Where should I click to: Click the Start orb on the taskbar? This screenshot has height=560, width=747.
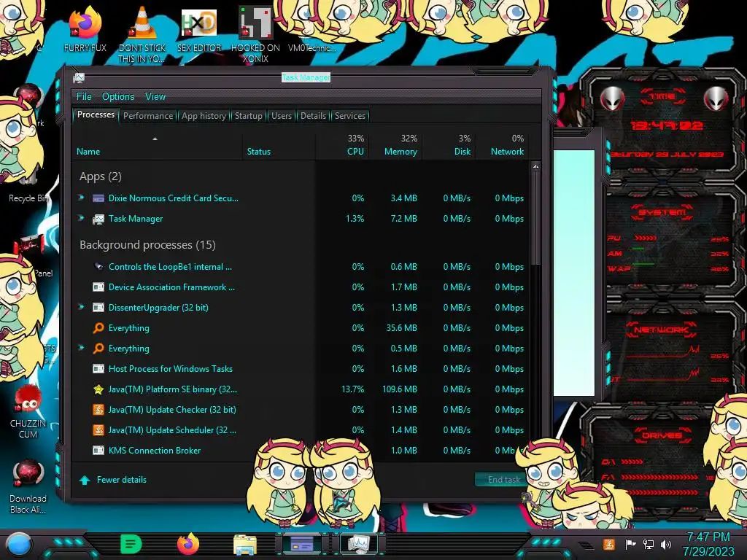(19, 545)
